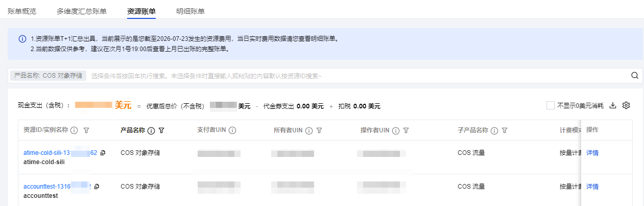The image size is (644, 206).
Task: Open 详情 for the accounttest row
Action: pos(592,187)
